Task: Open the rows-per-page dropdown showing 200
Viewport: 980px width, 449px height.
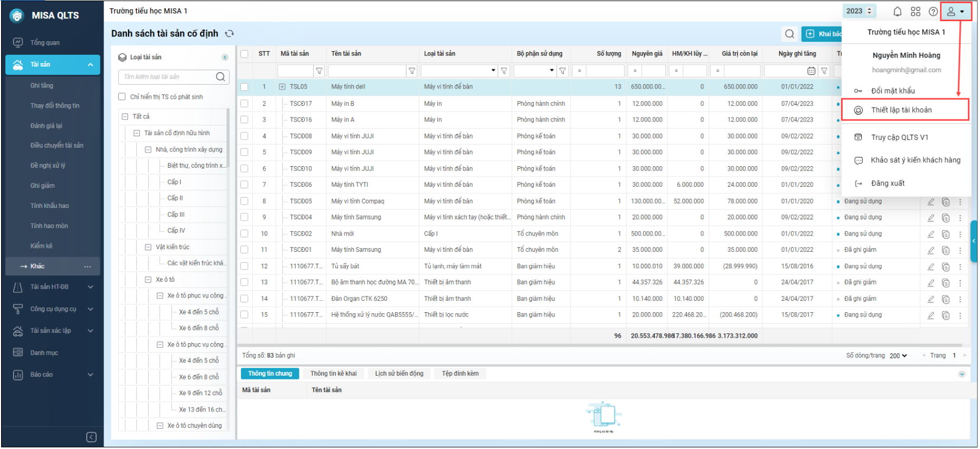Action: click(x=898, y=356)
